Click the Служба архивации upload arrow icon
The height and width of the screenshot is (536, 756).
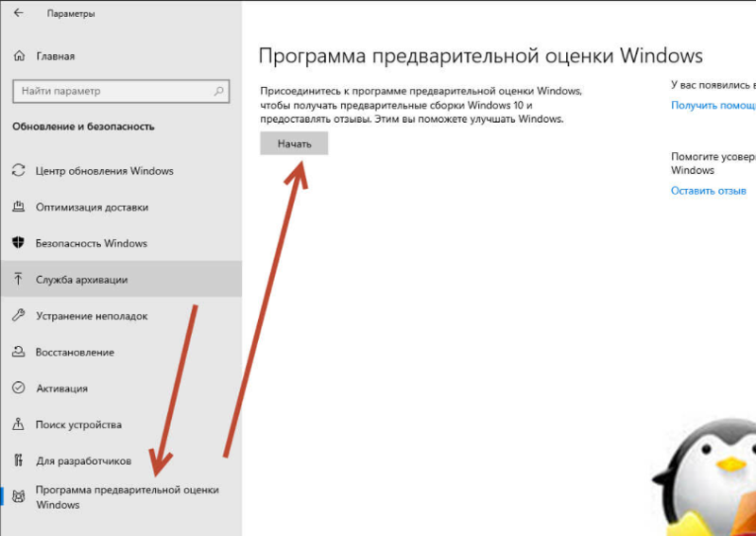click(18, 279)
